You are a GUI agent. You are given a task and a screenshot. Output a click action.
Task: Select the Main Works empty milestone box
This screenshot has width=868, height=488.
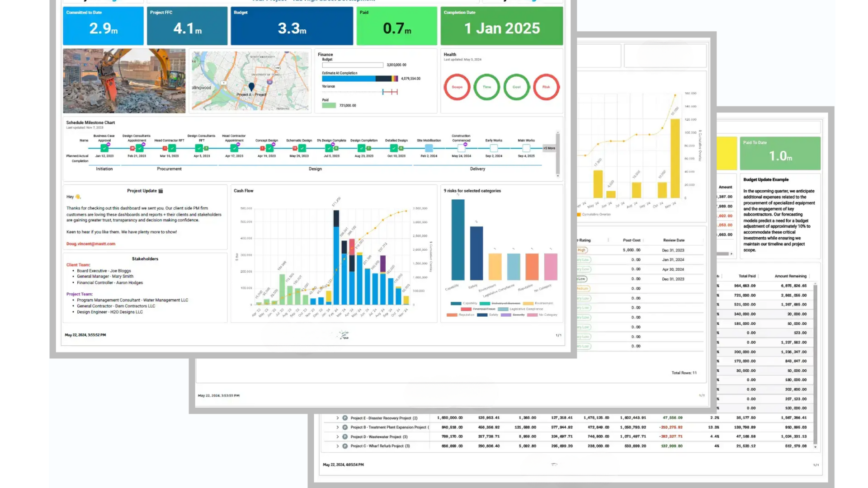click(x=526, y=148)
